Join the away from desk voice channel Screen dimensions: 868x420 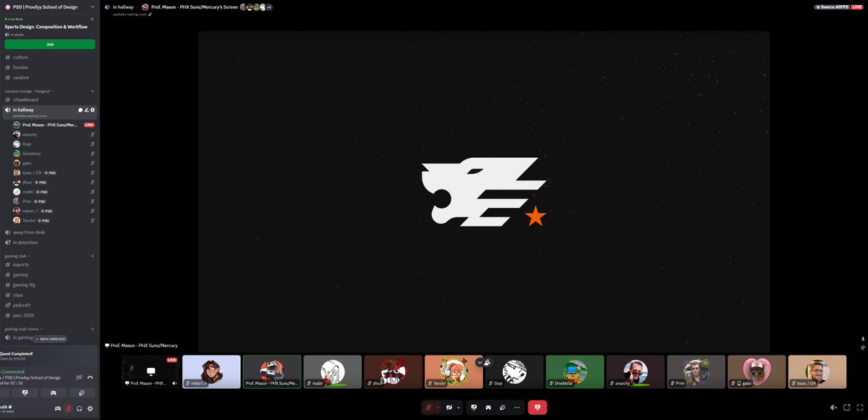[50, 232]
